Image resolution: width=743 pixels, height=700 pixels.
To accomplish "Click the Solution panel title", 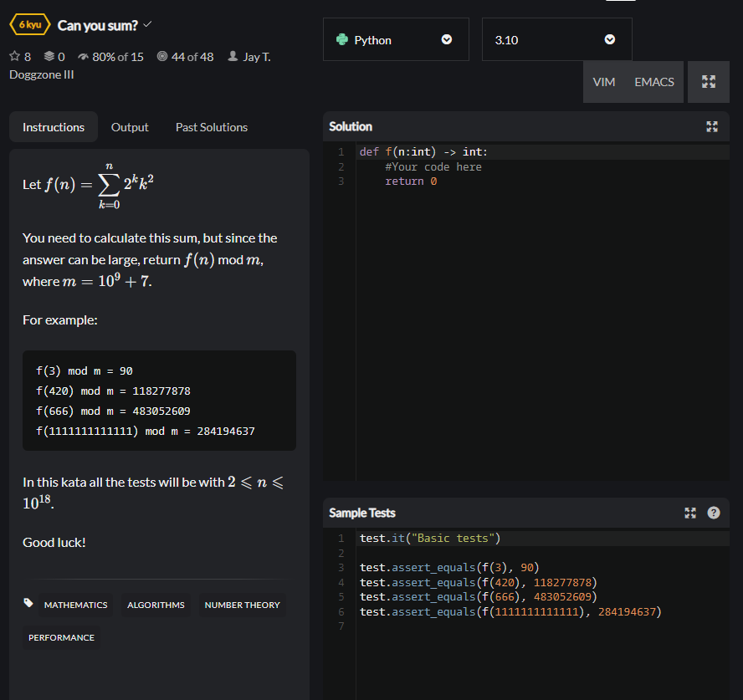I will [x=351, y=126].
